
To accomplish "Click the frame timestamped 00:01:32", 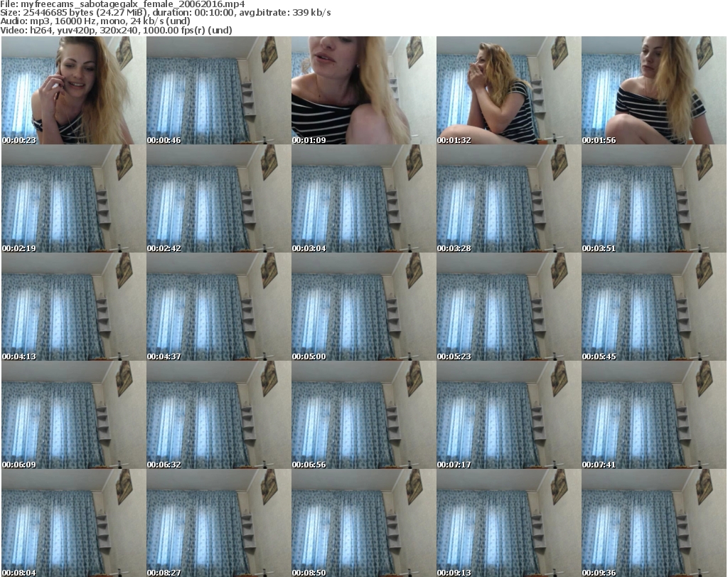I will pyautogui.click(x=508, y=90).
